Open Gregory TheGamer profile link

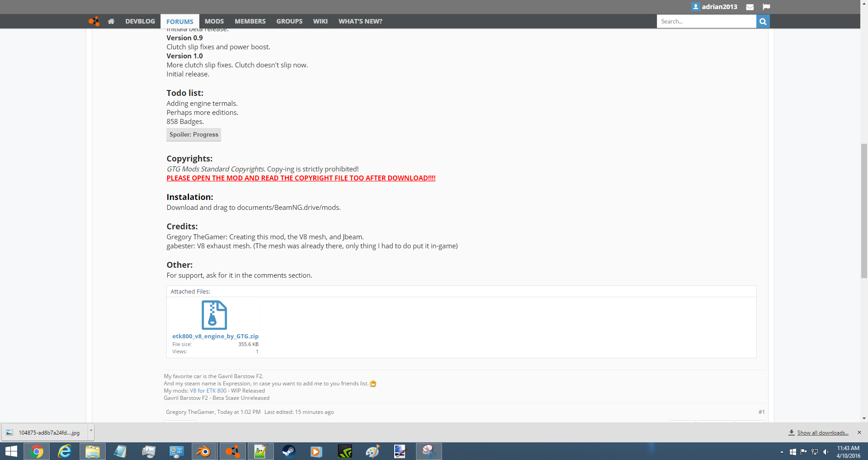[x=190, y=412]
